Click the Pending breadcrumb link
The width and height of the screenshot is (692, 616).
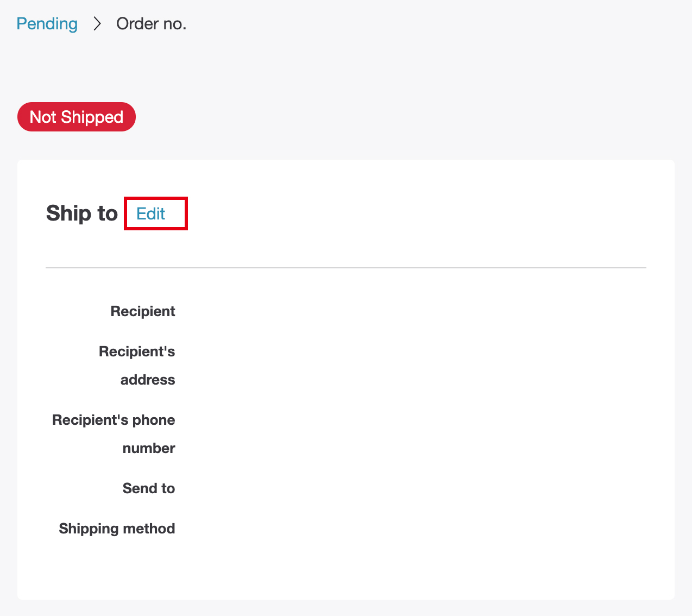47,24
